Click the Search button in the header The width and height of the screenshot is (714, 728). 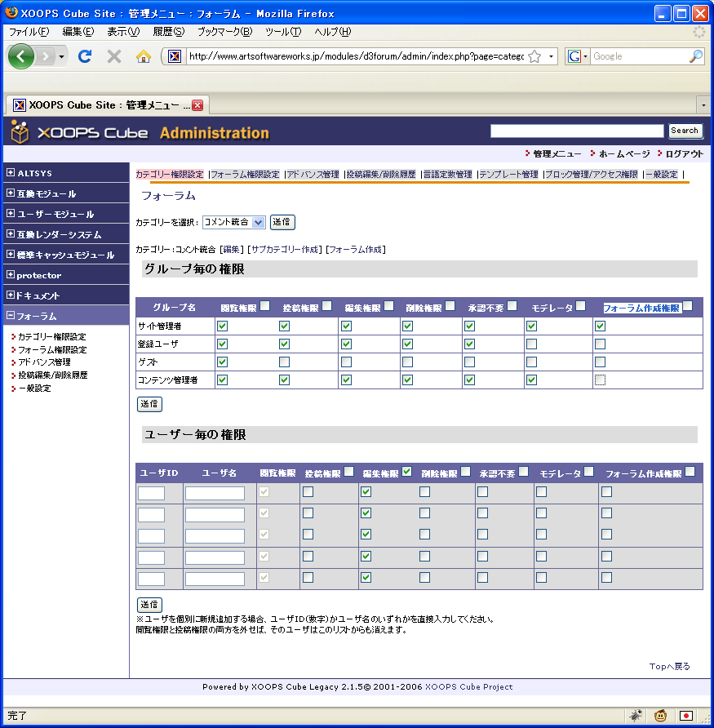684,131
